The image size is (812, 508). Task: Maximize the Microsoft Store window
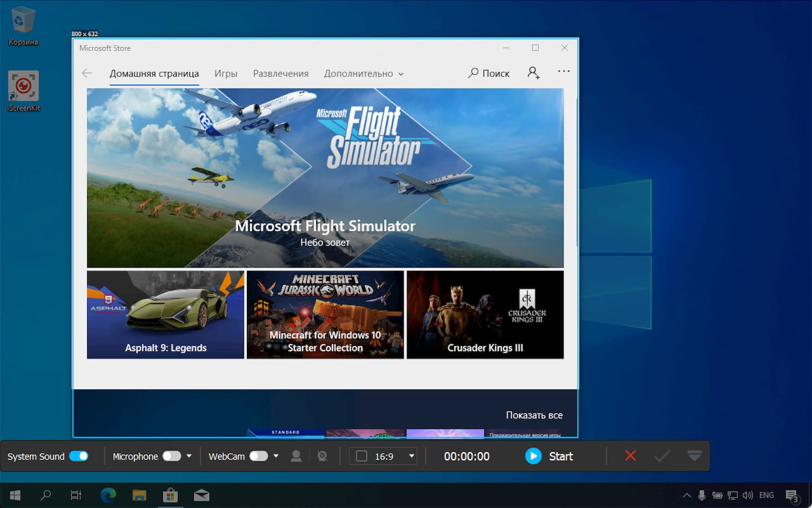[x=535, y=48]
